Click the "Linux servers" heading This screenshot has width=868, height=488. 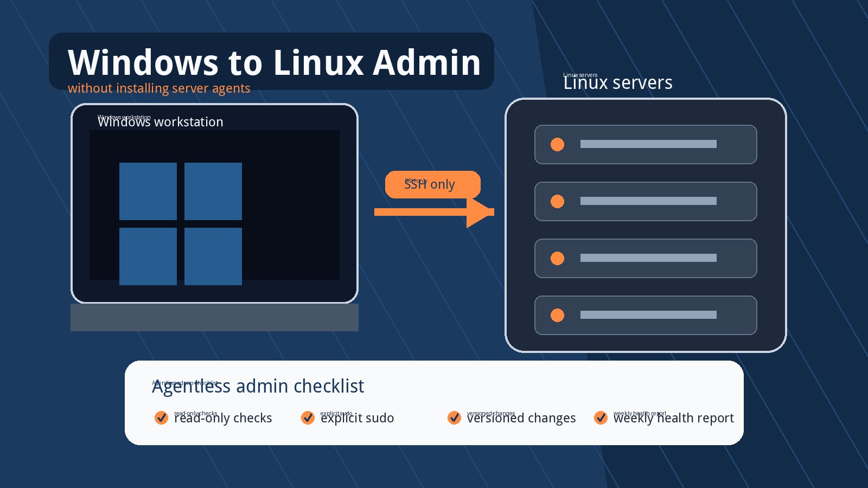pyautogui.click(x=618, y=82)
